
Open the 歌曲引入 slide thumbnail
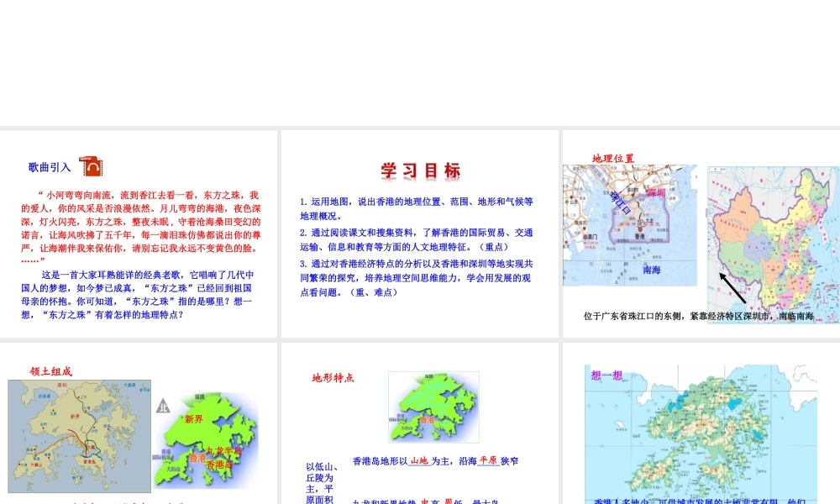pos(139,234)
